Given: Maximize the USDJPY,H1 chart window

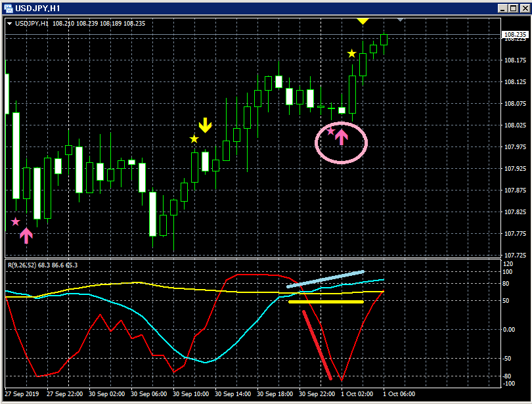Looking at the screenshot, I should (x=514, y=9).
